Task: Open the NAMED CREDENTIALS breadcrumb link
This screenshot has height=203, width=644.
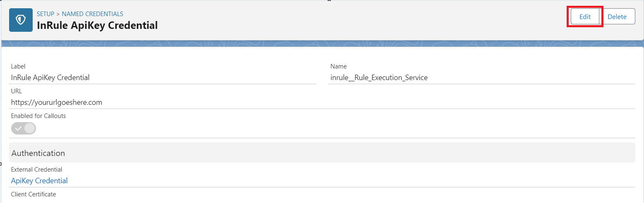Action: tap(93, 14)
